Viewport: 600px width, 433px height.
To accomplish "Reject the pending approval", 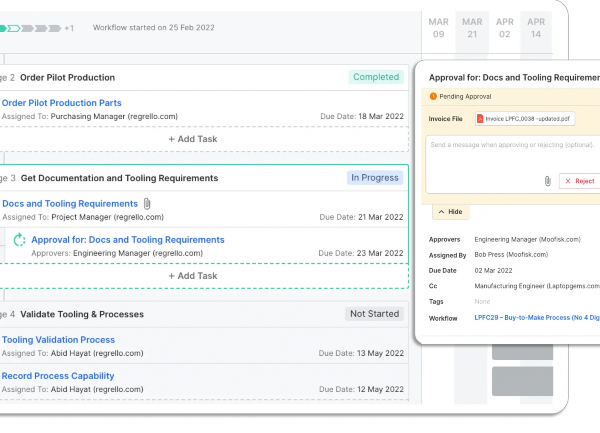I will (x=580, y=181).
